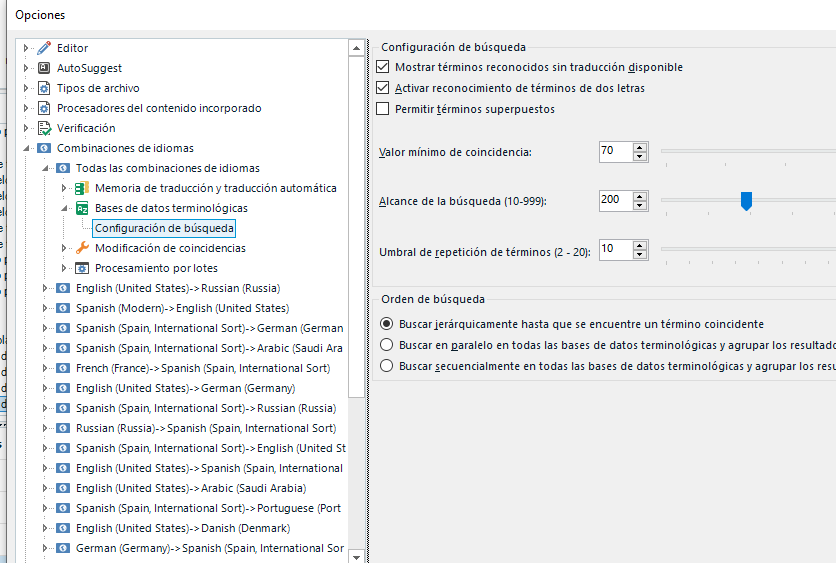Image resolution: width=836 pixels, height=563 pixels.
Task: Click the Spanish->German language pair icon
Action: [63, 328]
